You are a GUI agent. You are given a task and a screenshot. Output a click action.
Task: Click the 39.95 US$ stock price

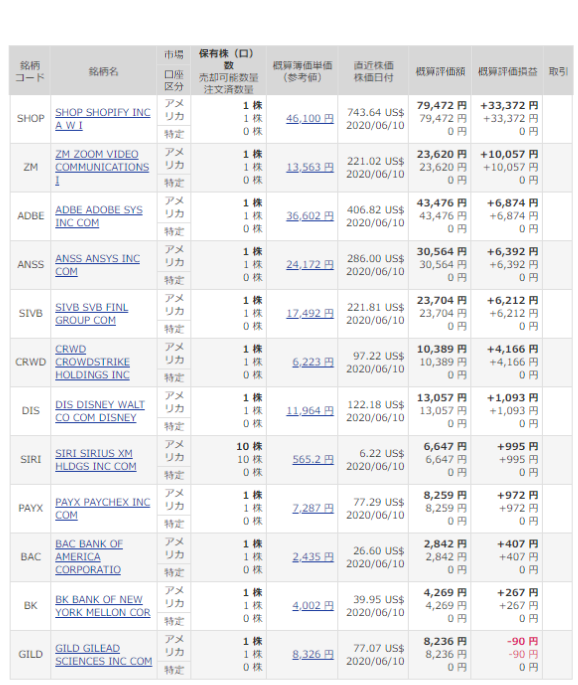click(379, 600)
